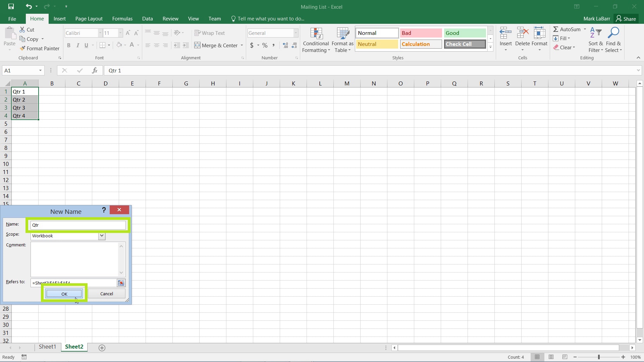Screen dimensions: 644x362
Task: Switch to the Data ribbon tab
Action: (x=147, y=18)
